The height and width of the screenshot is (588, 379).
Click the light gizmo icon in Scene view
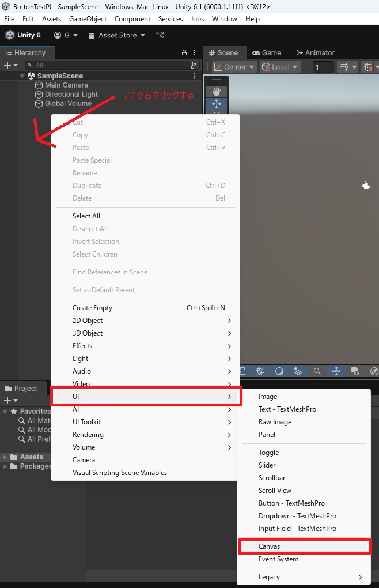pos(366,185)
